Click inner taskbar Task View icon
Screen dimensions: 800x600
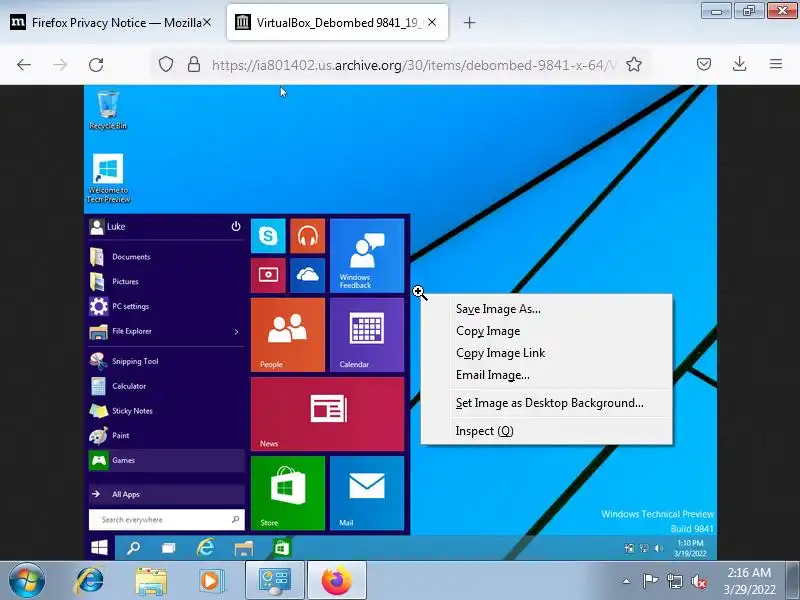click(x=168, y=548)
